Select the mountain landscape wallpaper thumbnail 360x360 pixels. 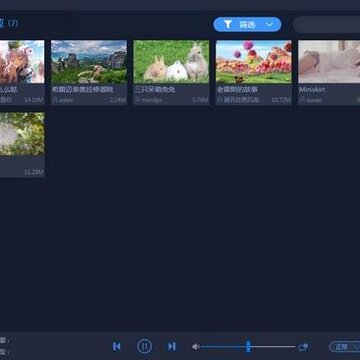[89, 62]
